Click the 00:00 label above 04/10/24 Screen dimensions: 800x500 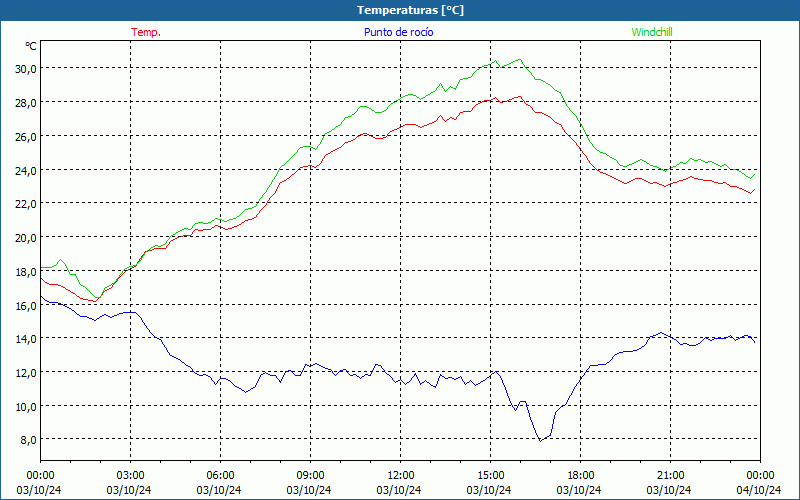[761, 476]
